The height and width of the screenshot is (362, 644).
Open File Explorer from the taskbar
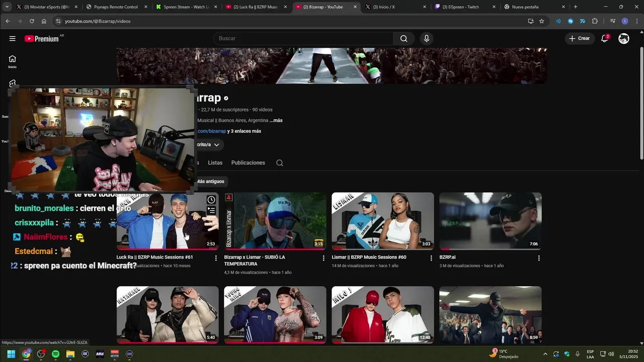[x=70, y=354]
